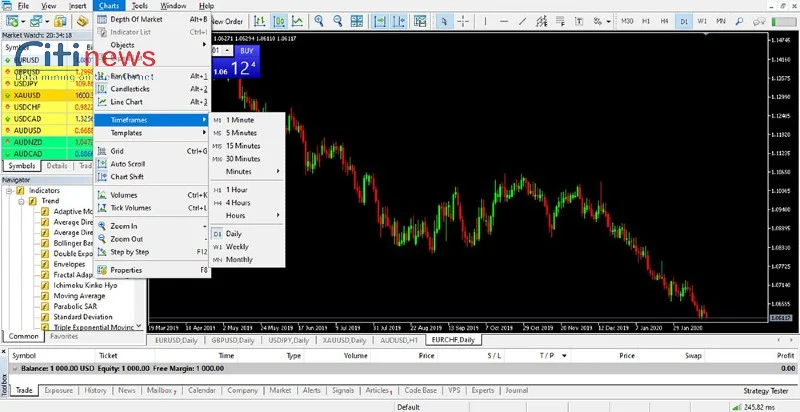Click the shapes objects toolbar icon
The height and width of the screenshot is (412, 800).
click(x=597, y=21)
